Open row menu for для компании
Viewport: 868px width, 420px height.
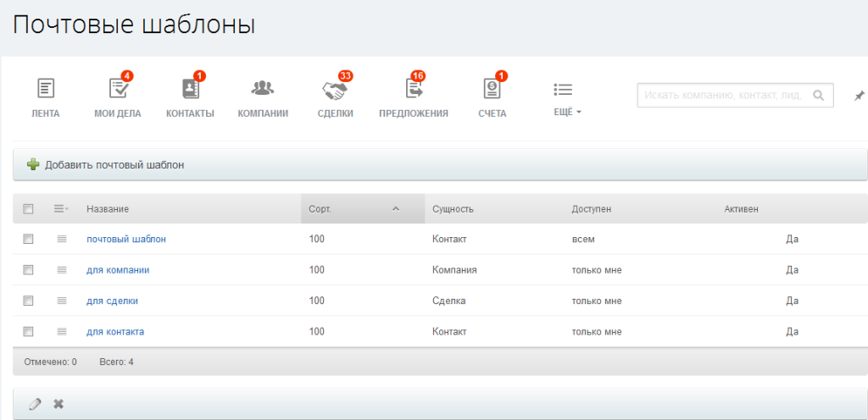[62, 269]
